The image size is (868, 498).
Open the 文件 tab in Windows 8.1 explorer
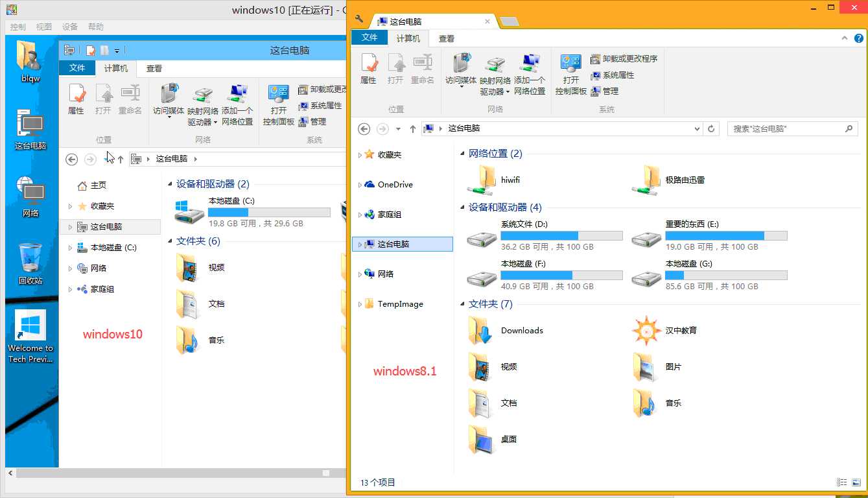click(369, 38)
